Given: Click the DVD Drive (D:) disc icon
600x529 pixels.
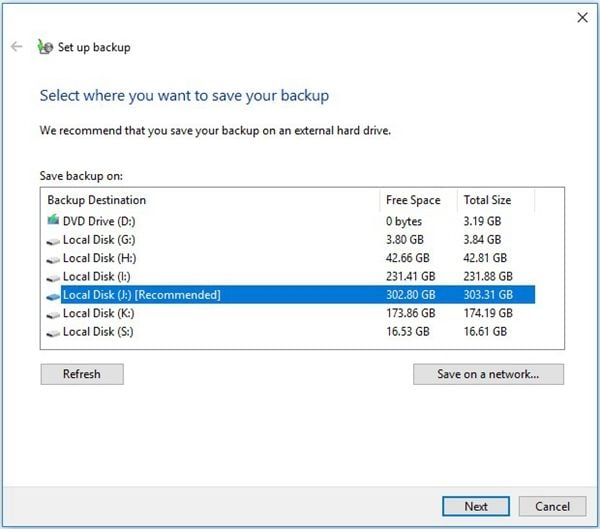Looking at the screenshot, I should (x=54, y=221).
